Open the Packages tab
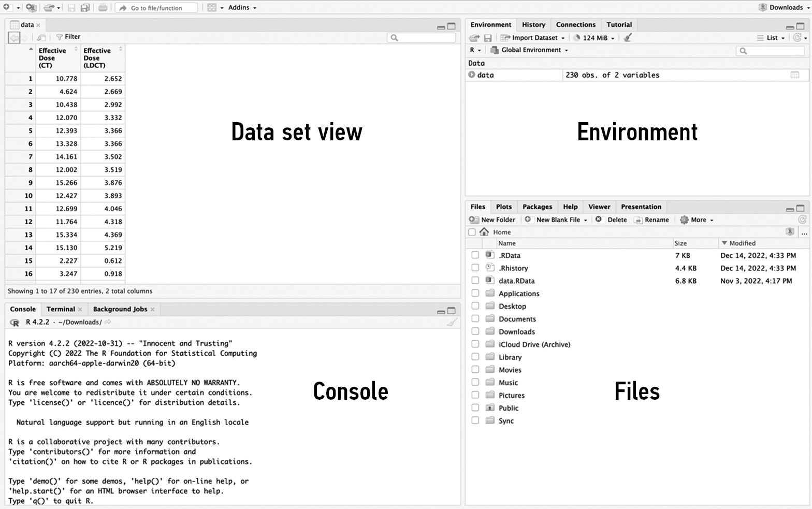812x509 pixels. (x=537, y=207)
